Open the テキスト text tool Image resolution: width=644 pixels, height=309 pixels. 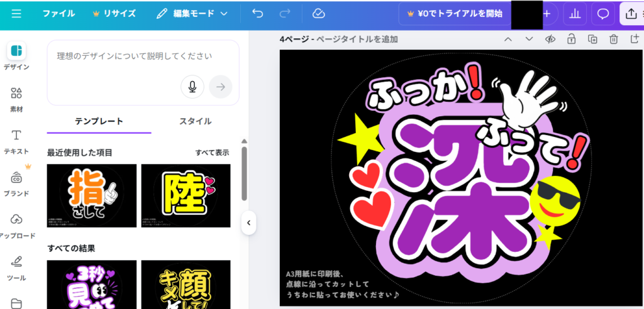16,141
